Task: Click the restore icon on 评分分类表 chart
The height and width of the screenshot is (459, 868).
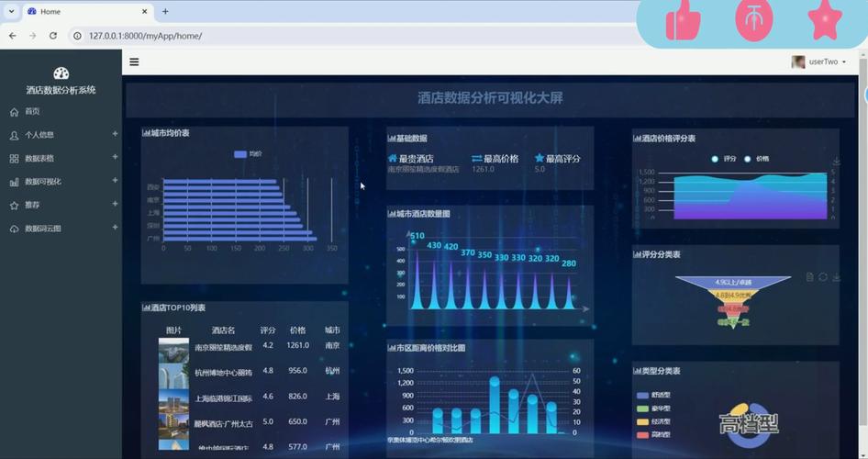Action: pos(823,277)
